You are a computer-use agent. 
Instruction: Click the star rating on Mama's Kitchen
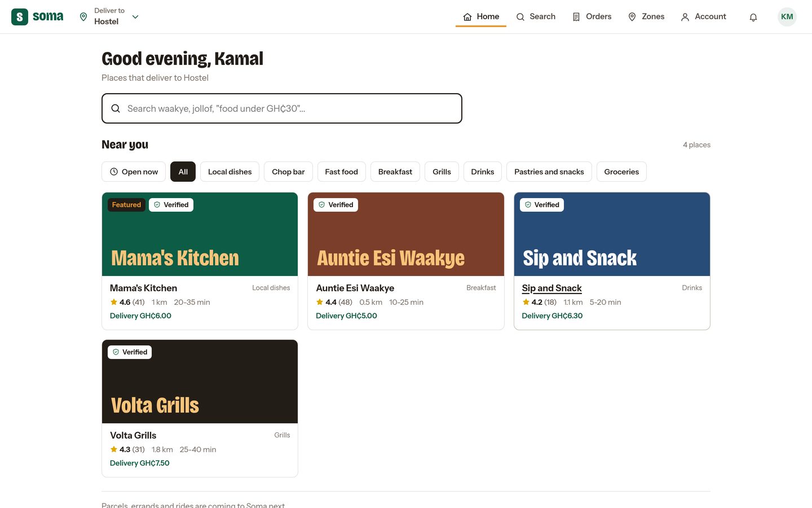tap(127, 303)
